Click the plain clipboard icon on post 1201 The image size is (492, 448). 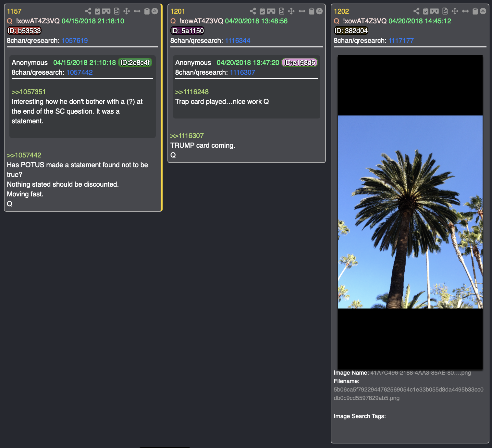click(312, 11)
